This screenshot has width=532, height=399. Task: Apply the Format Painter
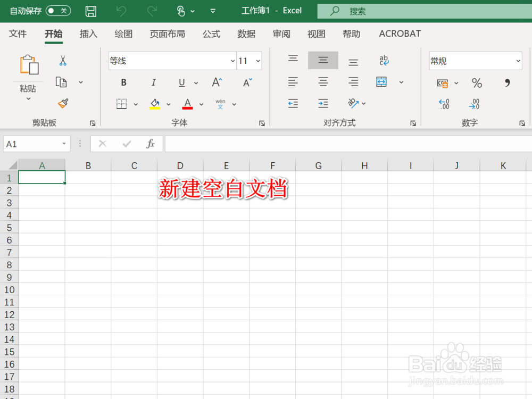(61, 103)
